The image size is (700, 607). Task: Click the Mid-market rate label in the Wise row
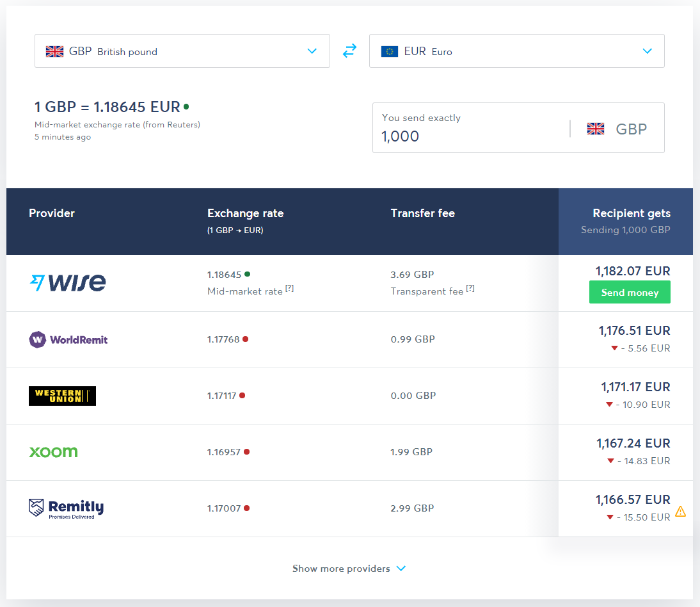[x=245, y=291]
